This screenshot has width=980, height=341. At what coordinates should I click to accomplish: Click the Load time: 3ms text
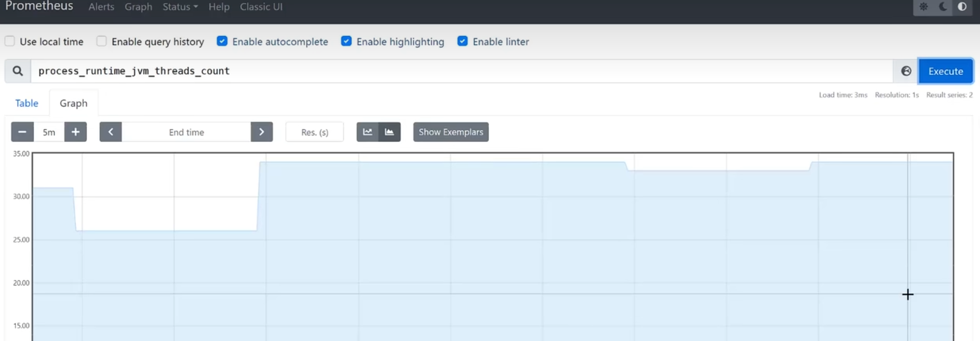(x=843, y=95)
